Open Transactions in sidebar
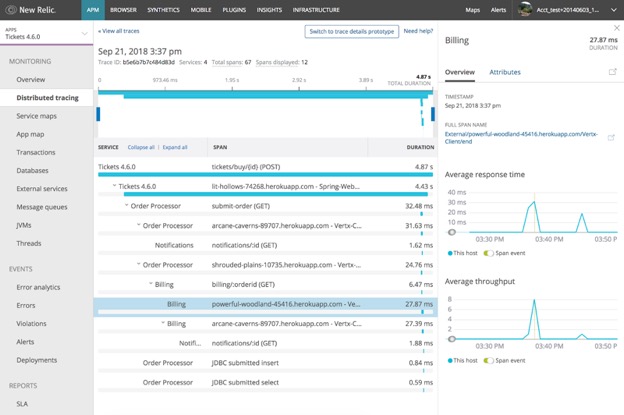624x415 pixels. (36, 152)
